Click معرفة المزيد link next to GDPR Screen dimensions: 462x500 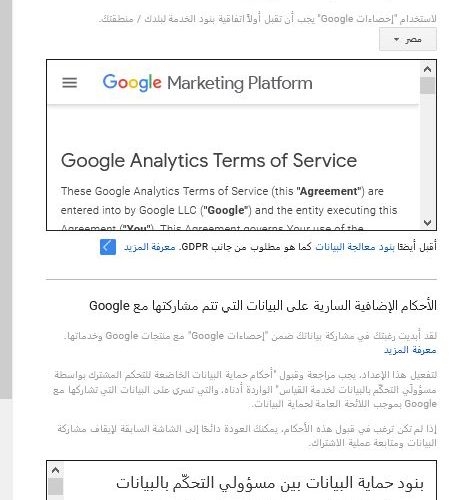(150, 247)
